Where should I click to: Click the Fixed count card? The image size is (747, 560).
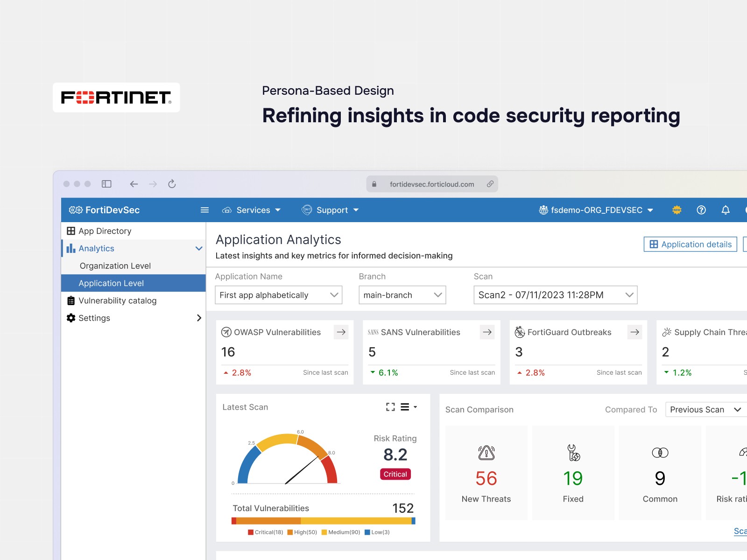pyautogui.click(x=573, y=473)
